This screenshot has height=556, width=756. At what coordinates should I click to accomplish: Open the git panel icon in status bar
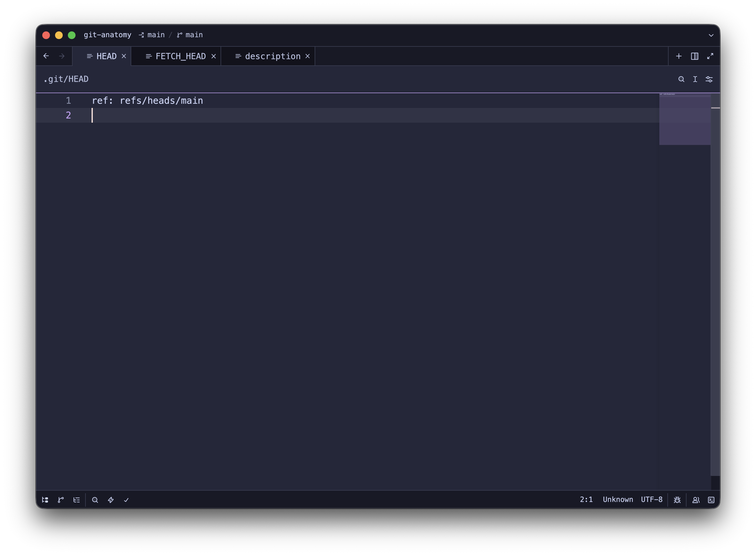tap(61, 500)
